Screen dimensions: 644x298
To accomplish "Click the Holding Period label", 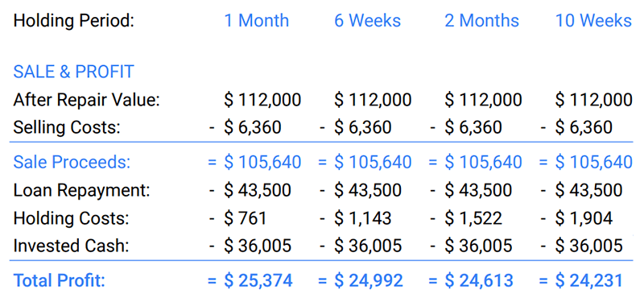I will tap(73, 21).
